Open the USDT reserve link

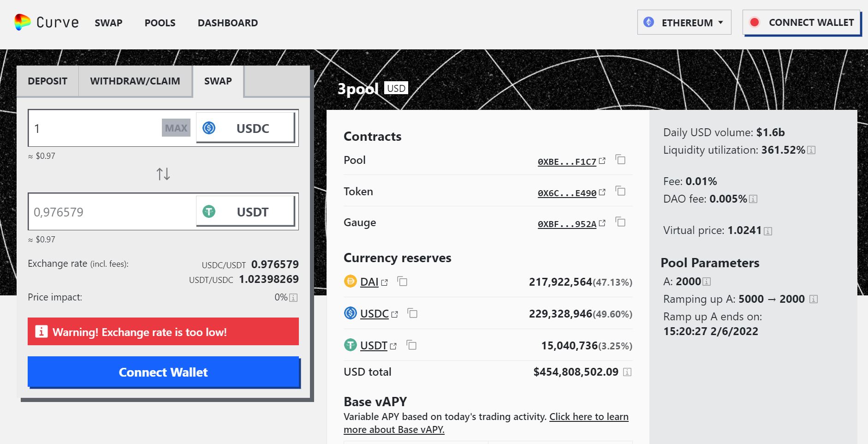(374, 346)
